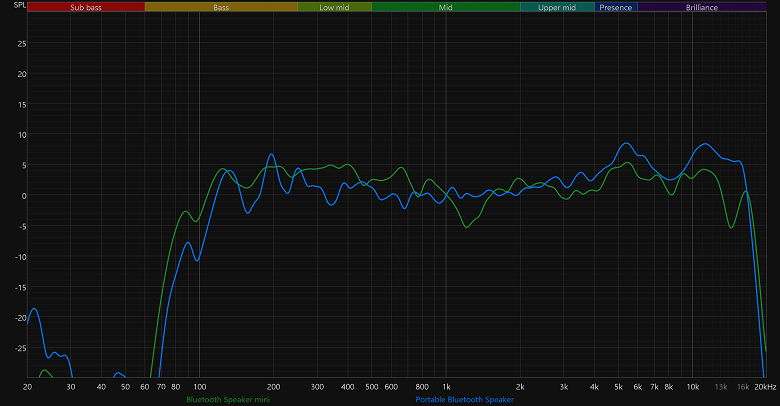Screen dimensions: 780x406
Task: Select the Sub bass frequency band
Action: tap(86, 7)
